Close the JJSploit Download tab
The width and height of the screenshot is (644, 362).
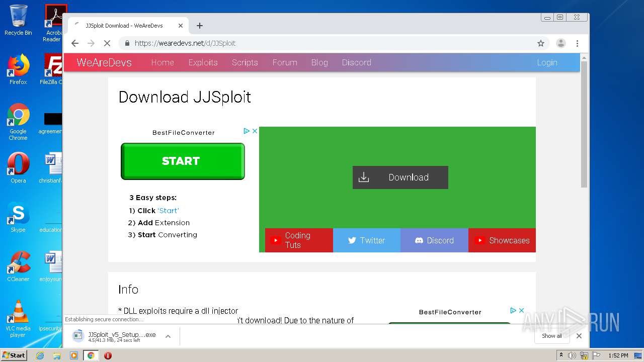[x=181, y=26]
